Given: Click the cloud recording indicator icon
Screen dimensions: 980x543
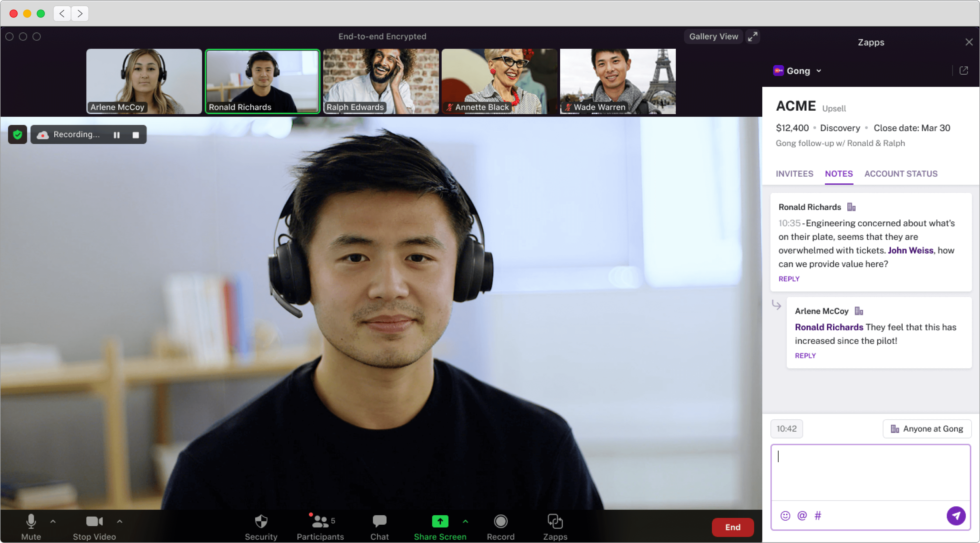Looking at the screenshot, I should (x=43, y=135).
